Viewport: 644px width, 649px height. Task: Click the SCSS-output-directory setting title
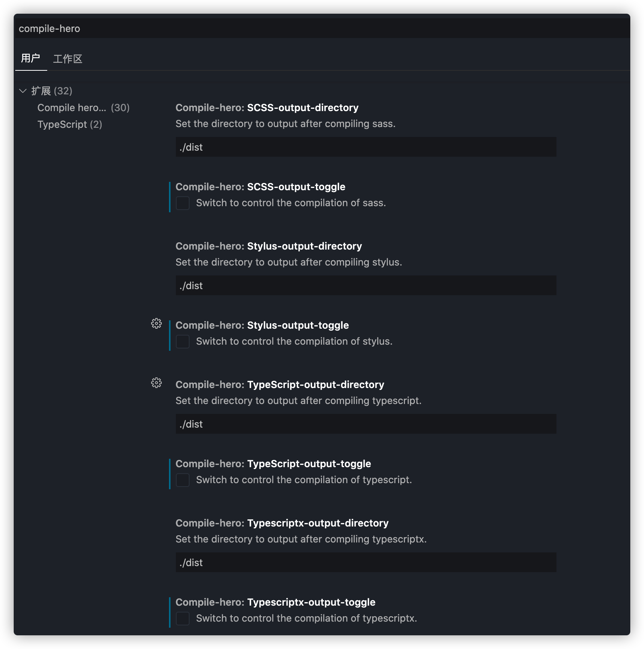[267, 108]
